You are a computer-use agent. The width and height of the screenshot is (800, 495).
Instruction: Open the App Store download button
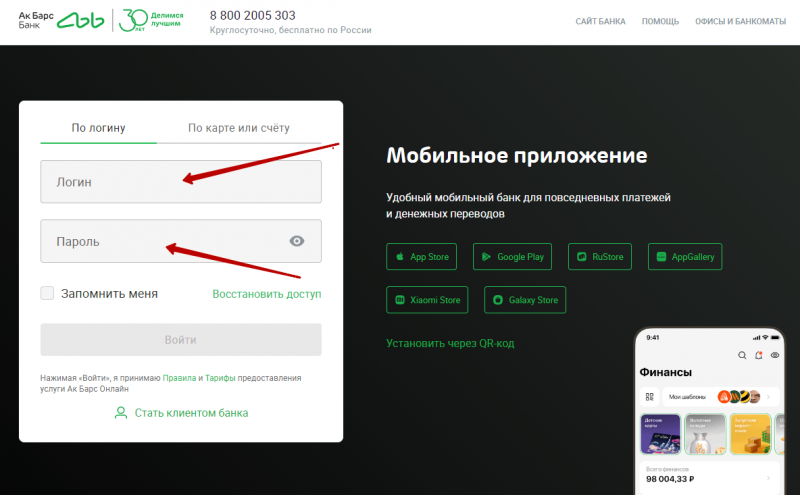click(421, 257)
